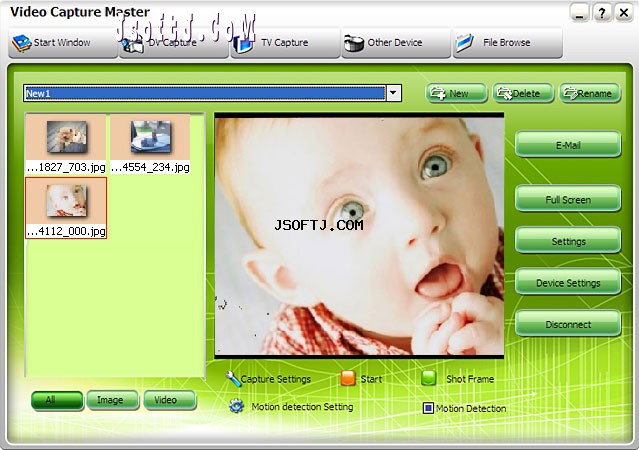Disconnect the capture device
This screenshot has height=450, width=639.
pos(568,324)
